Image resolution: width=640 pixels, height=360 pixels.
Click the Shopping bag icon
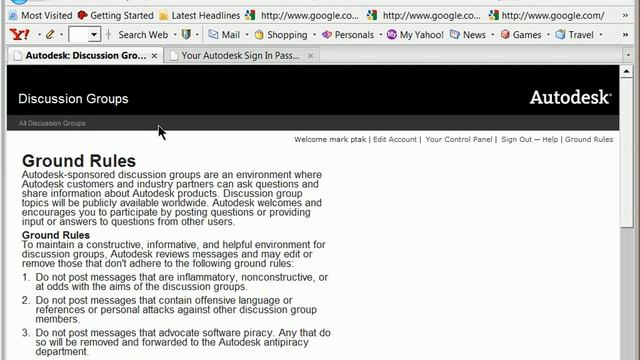coord(259,35)
